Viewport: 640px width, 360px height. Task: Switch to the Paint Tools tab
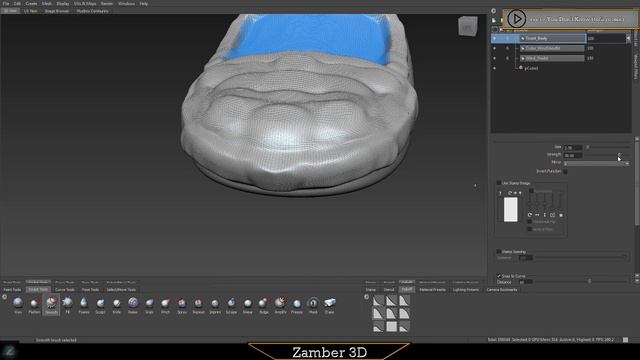point(12,290)
